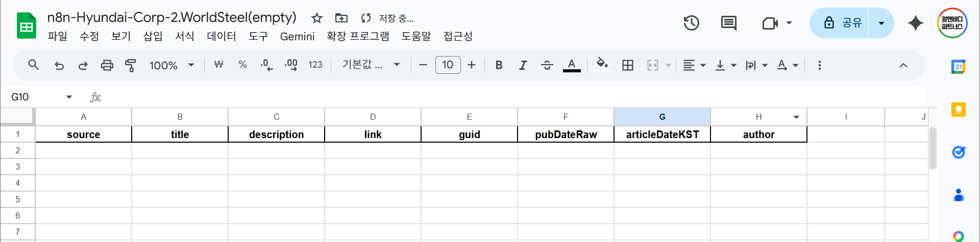This screenshot has height=242, width=980.
Task: Open the 확장 프로그램 menu
Action: point(358,36)
